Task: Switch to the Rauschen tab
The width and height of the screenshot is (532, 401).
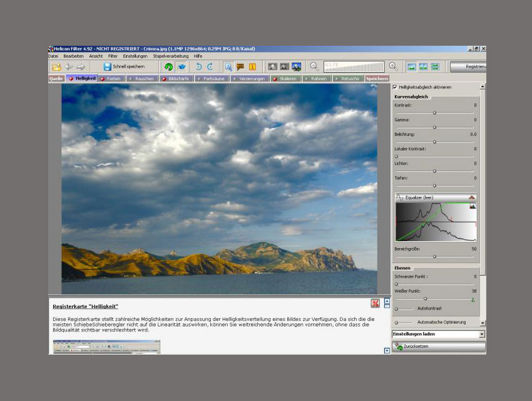Action: [x=142, y=79]
